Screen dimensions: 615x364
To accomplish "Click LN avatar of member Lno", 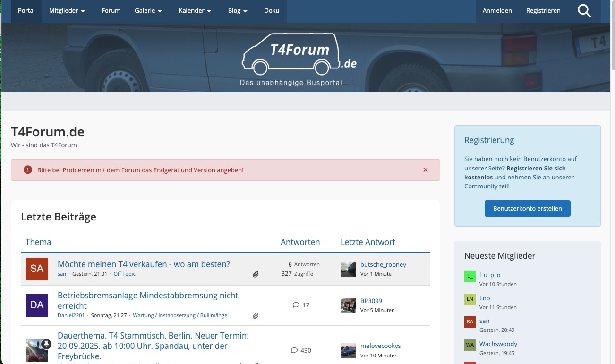I will coord(470,299).
